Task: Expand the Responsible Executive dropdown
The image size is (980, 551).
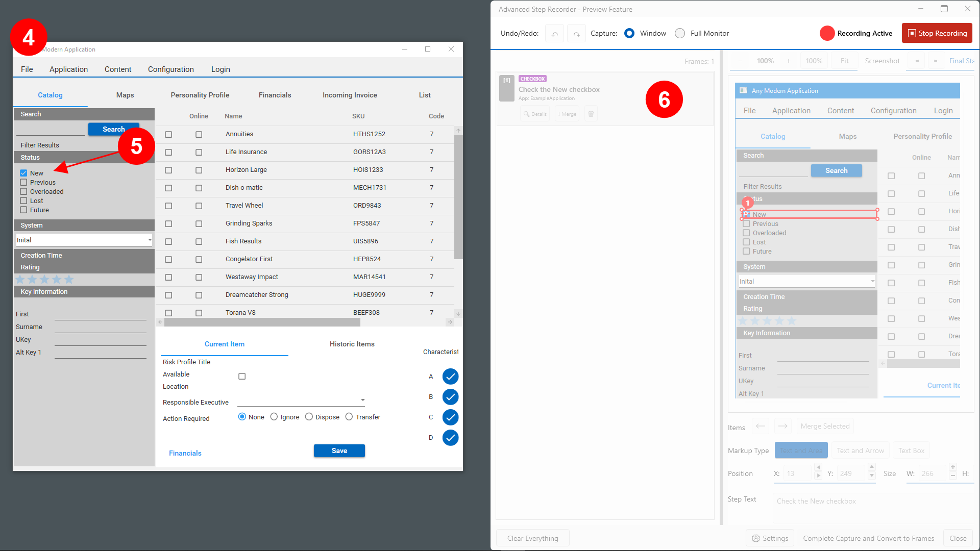Action: 362,400
